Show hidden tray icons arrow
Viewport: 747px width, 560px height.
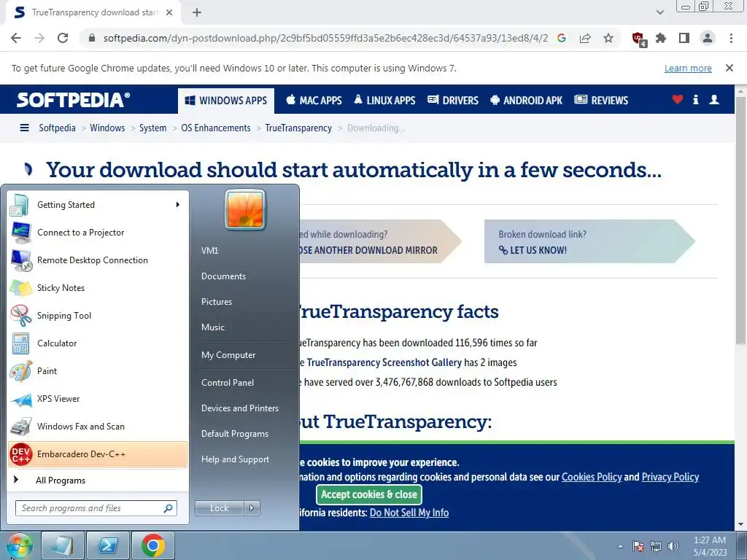pos(620,546)
